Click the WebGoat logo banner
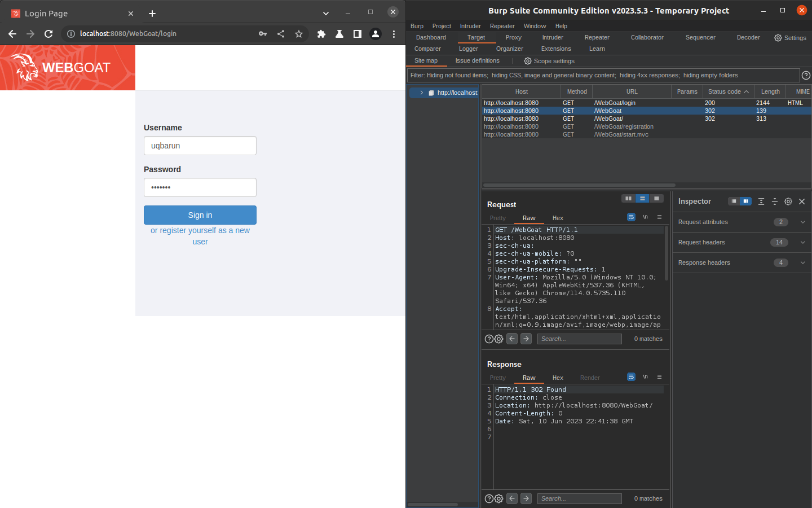This screenshot has height=508, width=812. [68, 68]
